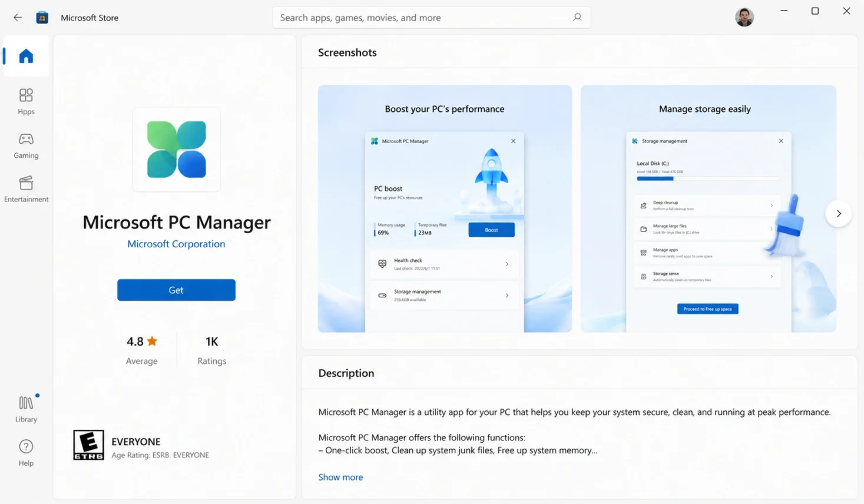Image resolution: width=864 pixels, height=504 pixels.
Task: Open the Boost your PC's performance screenshot
Action: point(445,208)
